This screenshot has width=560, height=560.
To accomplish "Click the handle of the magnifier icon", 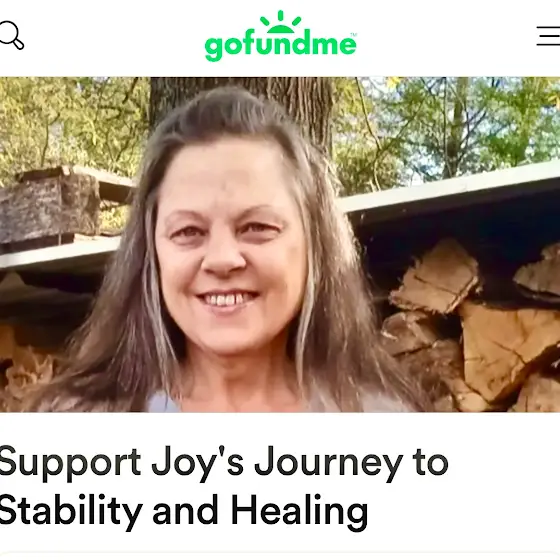I will (x=18, y=44).
